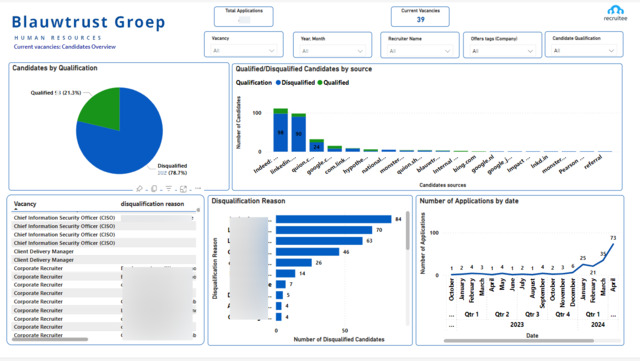
Task: Open the Recruiter Name filter dropdown
Action: [x=420, y=51]
